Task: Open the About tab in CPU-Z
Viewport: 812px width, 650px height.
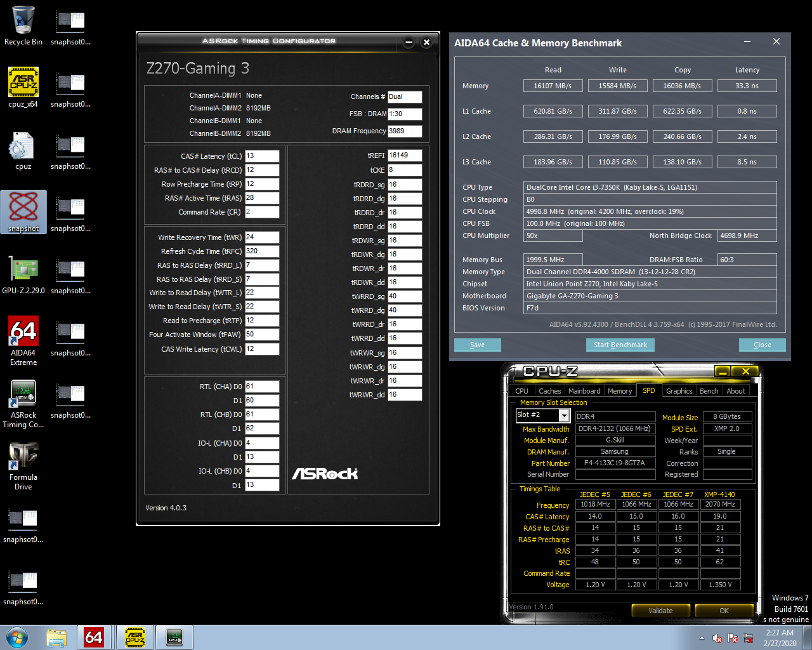Action: pos(736,391)
